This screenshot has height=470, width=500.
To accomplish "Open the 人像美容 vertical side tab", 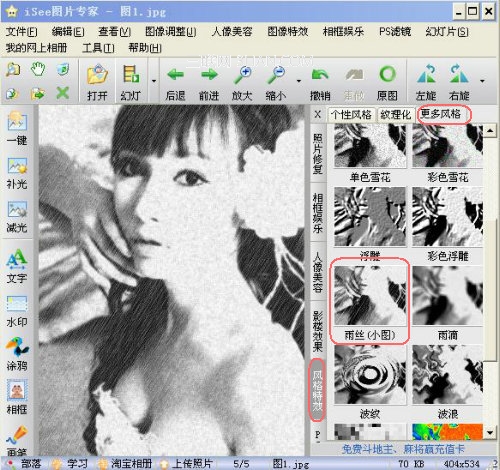I will 318,273.
